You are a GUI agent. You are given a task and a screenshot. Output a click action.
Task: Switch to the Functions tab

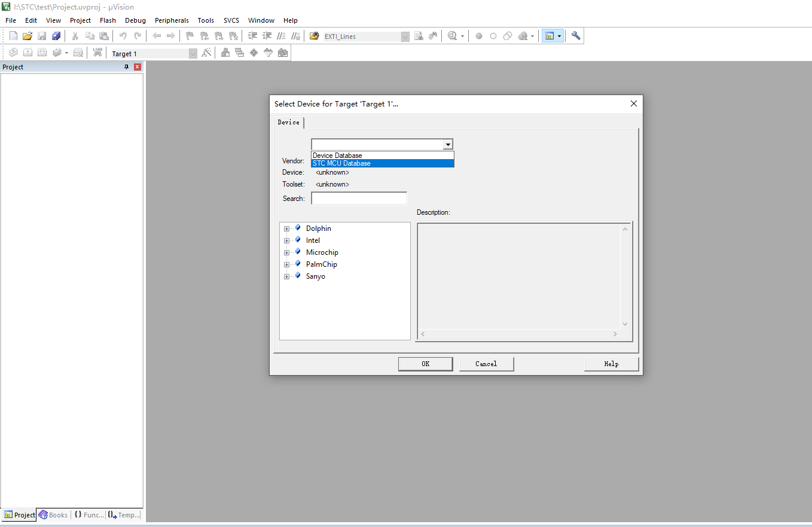pos(89,514)
